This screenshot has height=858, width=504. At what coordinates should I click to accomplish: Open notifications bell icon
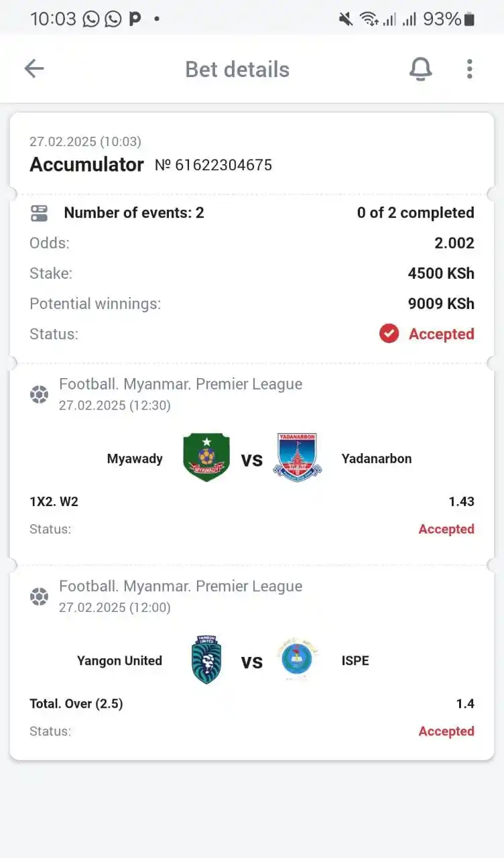[421, 69]
